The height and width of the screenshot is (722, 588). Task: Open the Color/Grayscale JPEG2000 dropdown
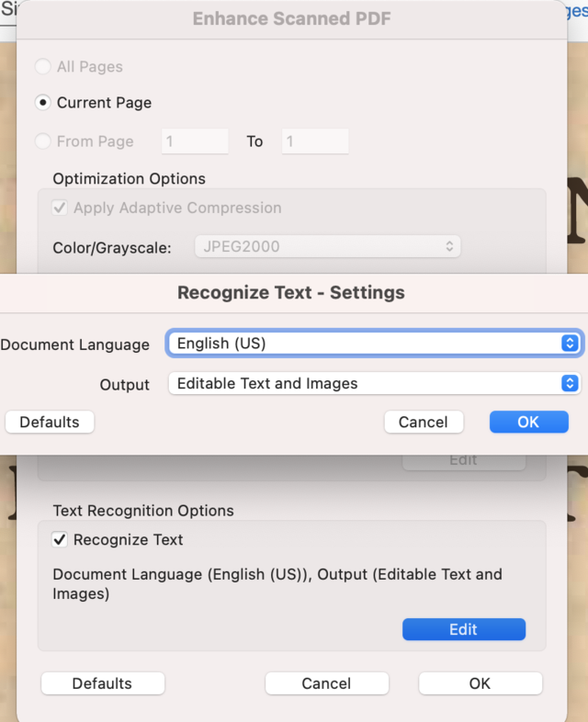(x=327, y=246)
